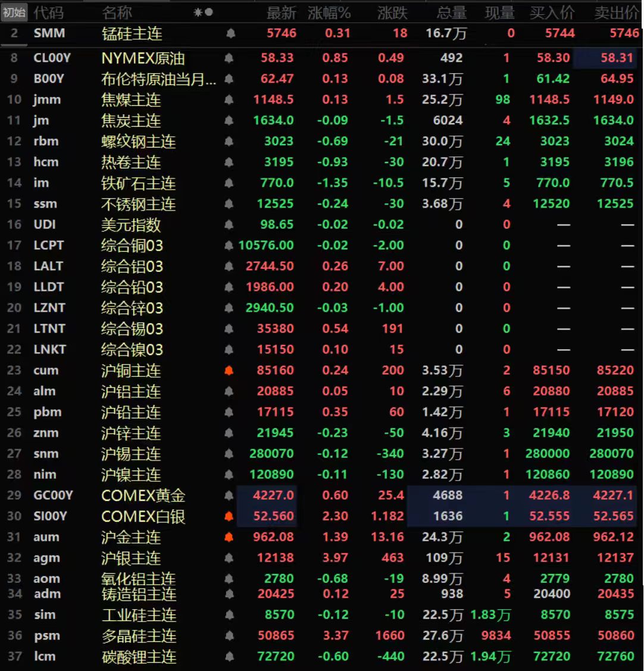Sort by 涨幅% column header

(x=329, y=13)
